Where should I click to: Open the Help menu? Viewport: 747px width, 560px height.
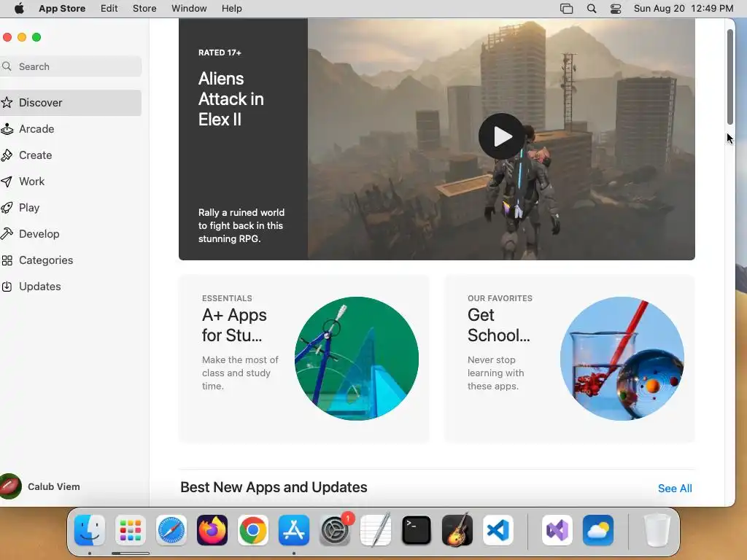click(231, 9)
